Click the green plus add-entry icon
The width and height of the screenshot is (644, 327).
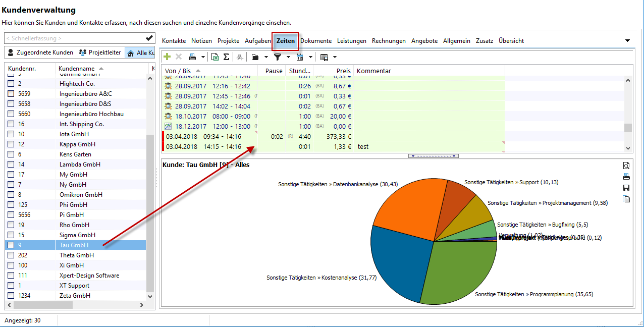pyautogui.click(x=167, y=57)
